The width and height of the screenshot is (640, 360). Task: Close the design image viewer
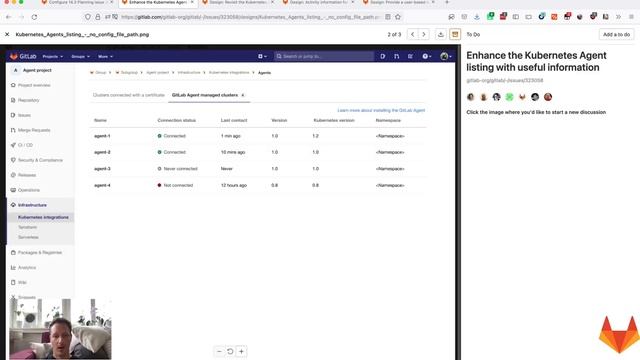tap(7, 35)
